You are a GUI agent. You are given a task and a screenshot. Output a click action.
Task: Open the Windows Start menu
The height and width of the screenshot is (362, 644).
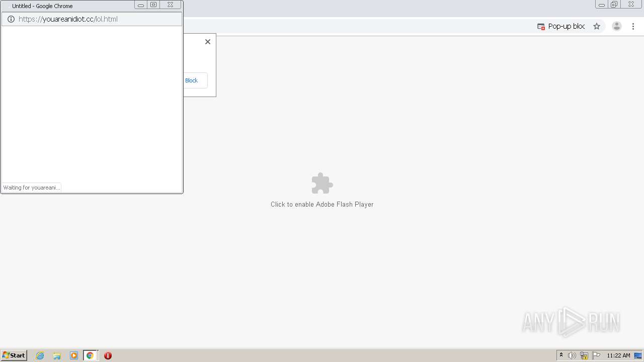[14, 355]
